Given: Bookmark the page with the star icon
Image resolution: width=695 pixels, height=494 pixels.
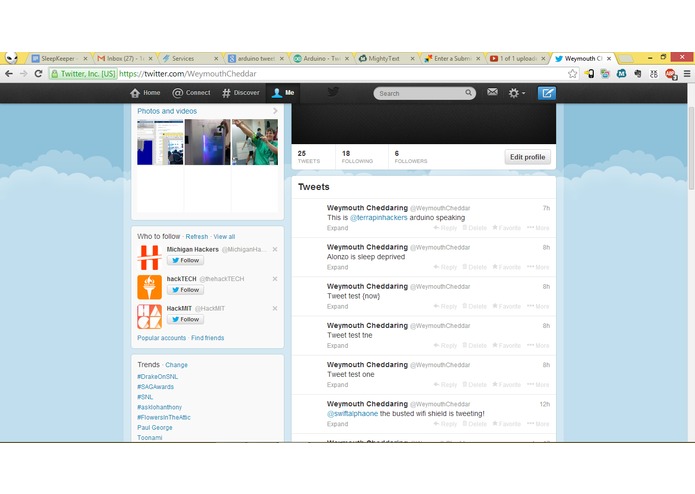Looking at the screenshot, I should pyautogui.click(x=572, y=74).
